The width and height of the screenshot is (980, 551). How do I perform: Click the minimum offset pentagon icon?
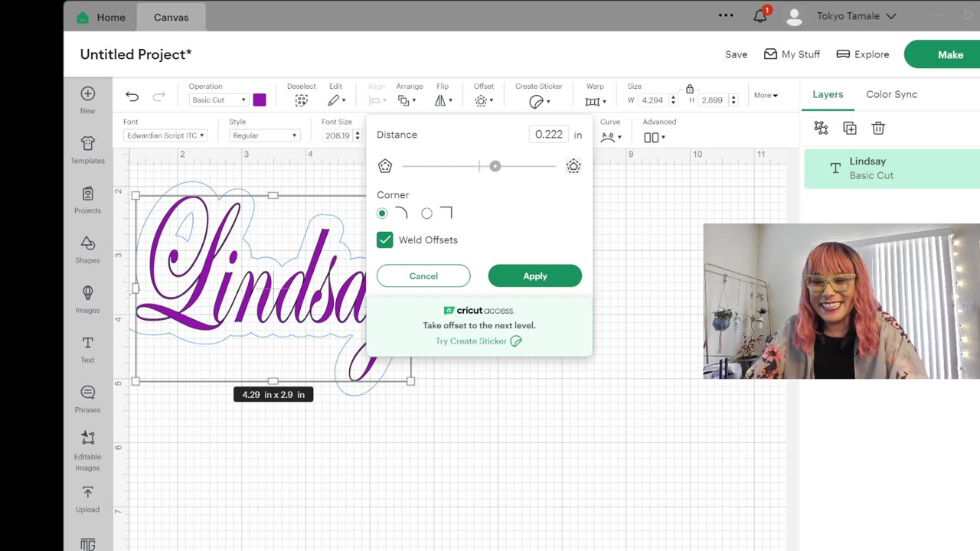[x=385, y=166]
